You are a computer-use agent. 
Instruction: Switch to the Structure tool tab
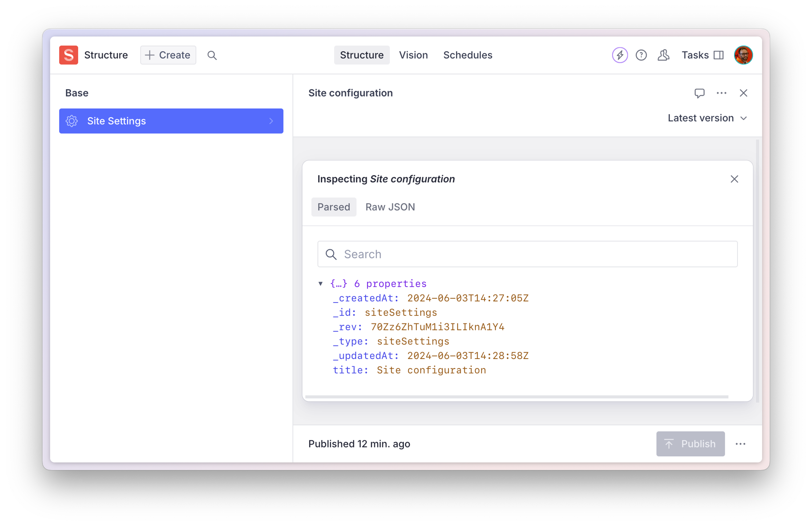(x=362, y=55)
